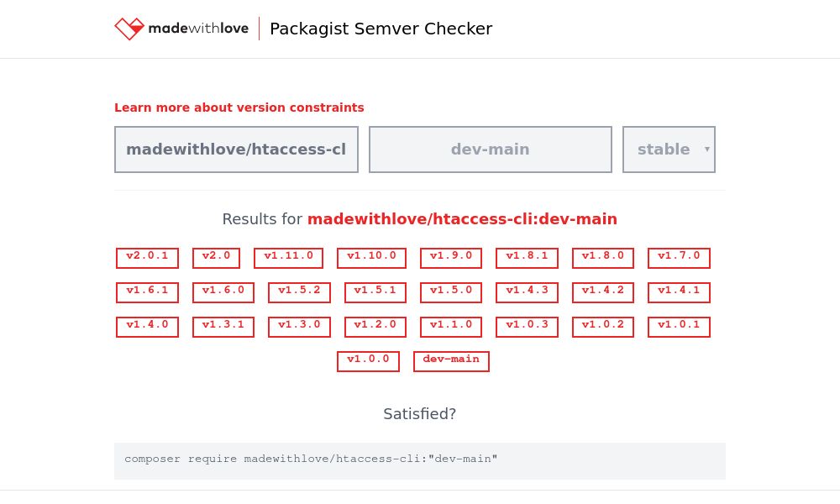Click the v1.5.2 version badge

pos(299,291)
